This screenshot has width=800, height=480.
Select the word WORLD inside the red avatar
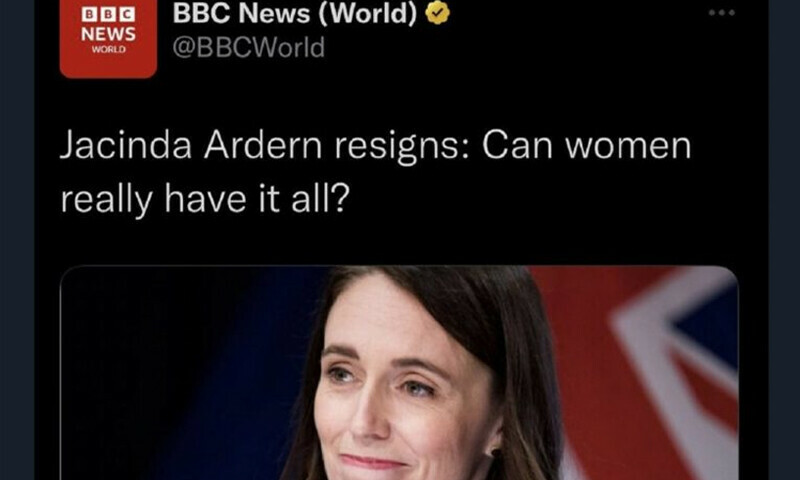coord(108,49)
